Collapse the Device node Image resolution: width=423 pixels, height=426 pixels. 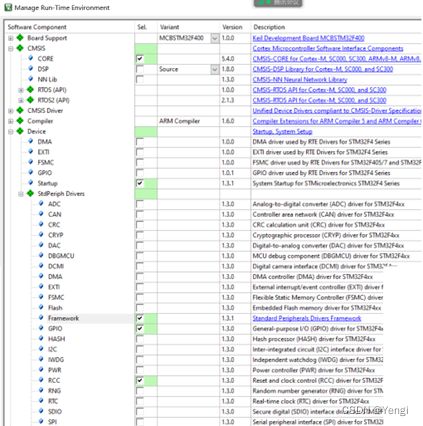11,132
